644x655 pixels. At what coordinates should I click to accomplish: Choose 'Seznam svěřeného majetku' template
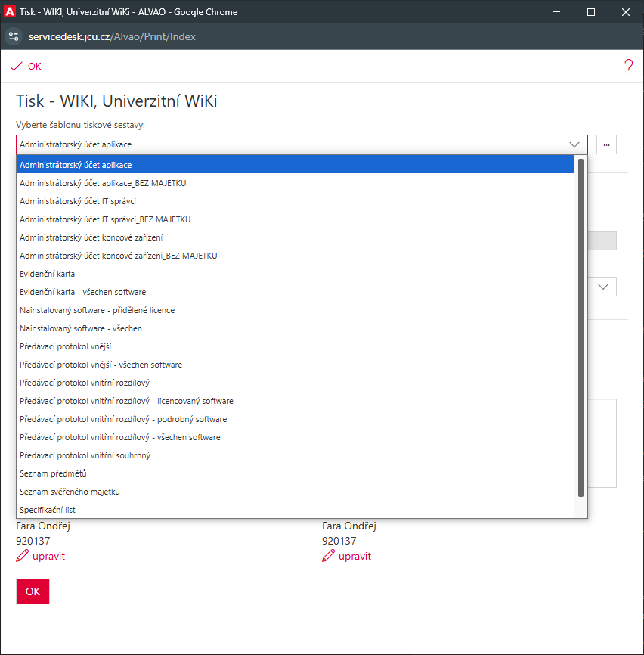(70, 492)
